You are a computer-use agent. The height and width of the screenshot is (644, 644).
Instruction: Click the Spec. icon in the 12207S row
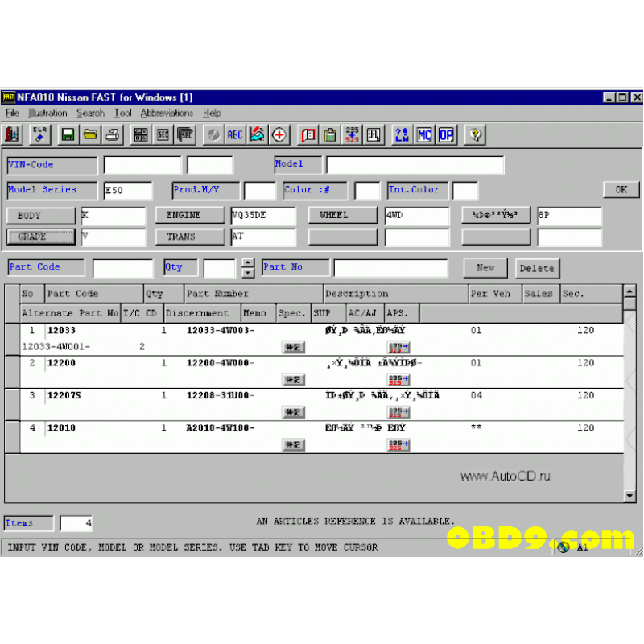click(293, 412)
